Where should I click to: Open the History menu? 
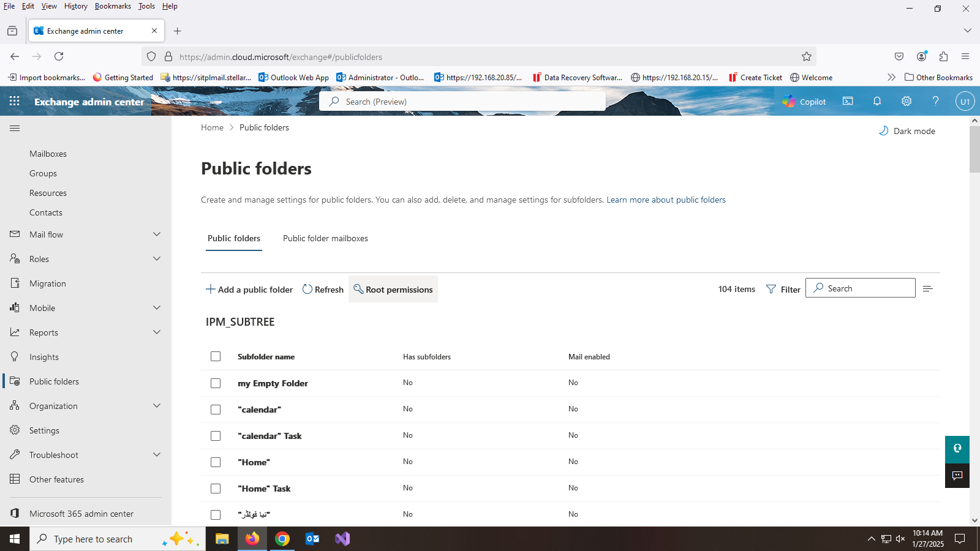coord(76,6)
